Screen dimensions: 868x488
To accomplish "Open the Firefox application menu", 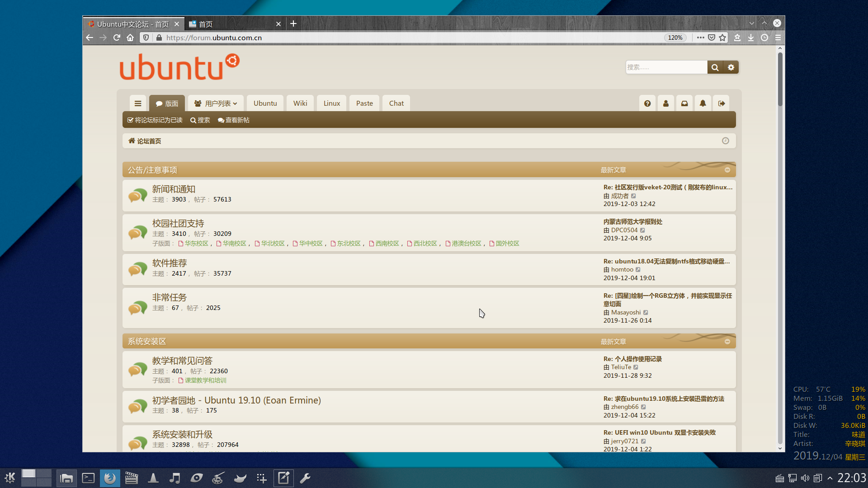I will coord(778,38).
